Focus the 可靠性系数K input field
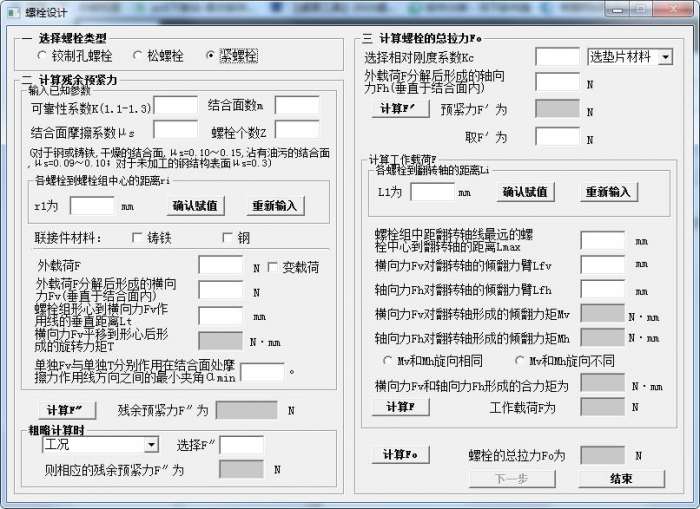 point(175,105)
